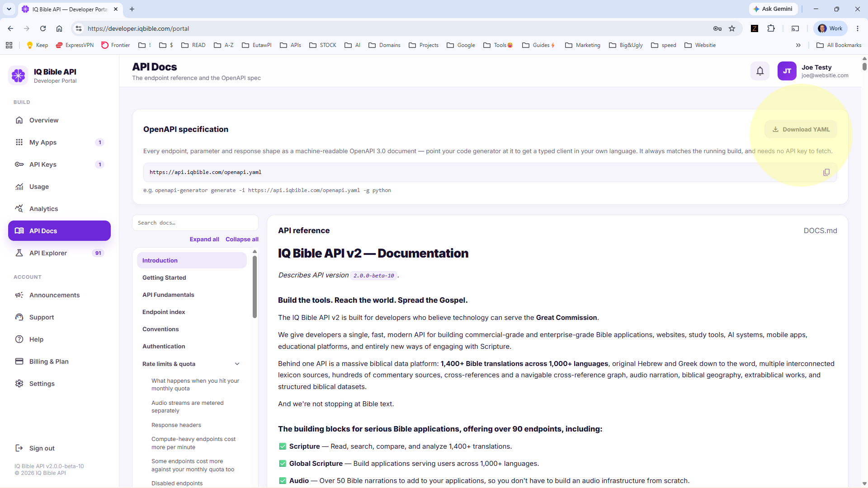Go to Billing & Plan
The width and height of the screenshot is (868, 488).
59,361
